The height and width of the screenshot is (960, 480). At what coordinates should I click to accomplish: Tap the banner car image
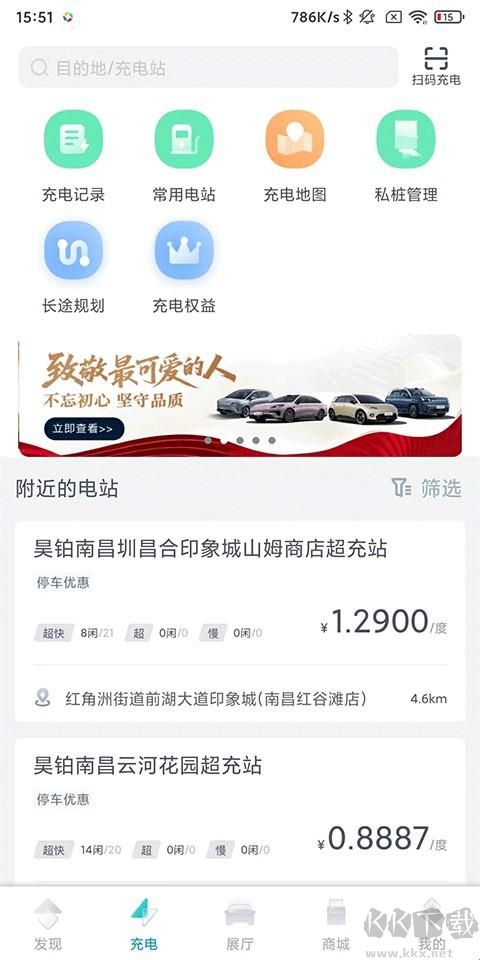click(334, 403)
